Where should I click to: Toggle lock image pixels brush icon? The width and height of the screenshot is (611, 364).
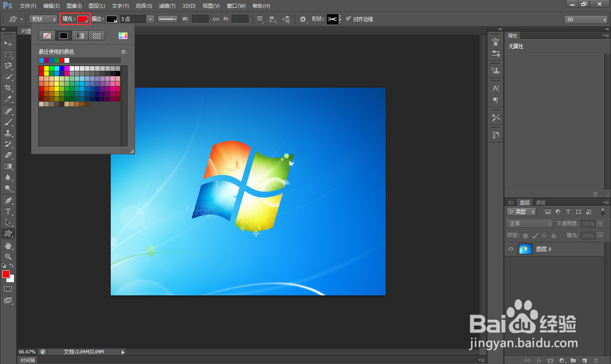click(x=535, y=236)
